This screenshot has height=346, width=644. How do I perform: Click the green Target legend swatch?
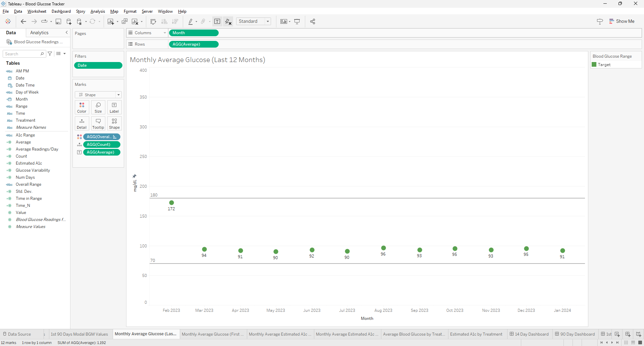pyautogui.click(x=594, y=65)
